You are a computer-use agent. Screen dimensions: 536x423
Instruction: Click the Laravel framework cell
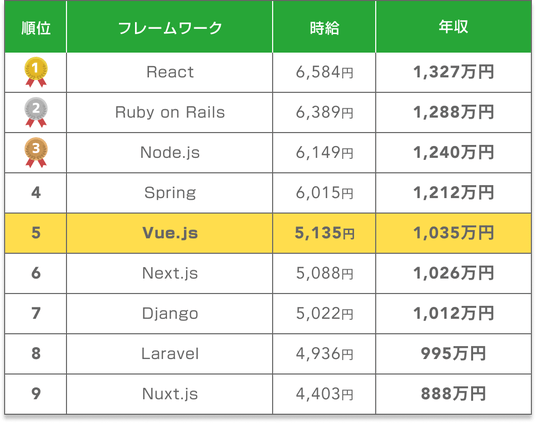170,354
